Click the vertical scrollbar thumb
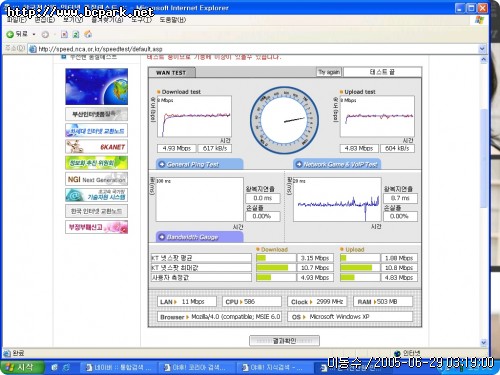This screenshot has width=500, height=375. [x=484, y=158]
